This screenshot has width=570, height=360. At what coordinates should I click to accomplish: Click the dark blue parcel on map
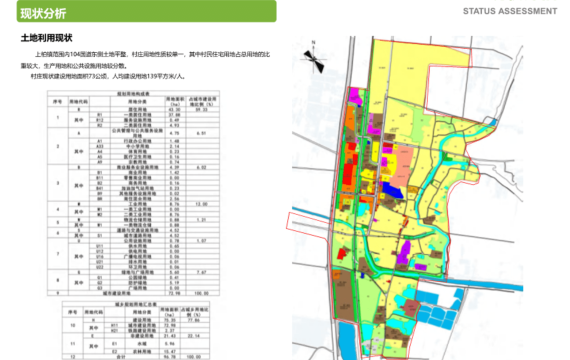pyautogui.click(x=392, y=191)
